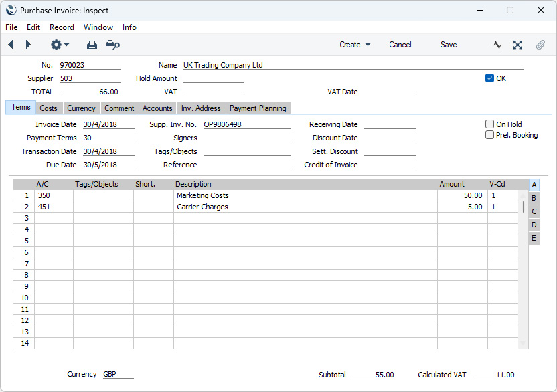Click Supp. Inv. No. field OP9806498

(x=247, y=124)
